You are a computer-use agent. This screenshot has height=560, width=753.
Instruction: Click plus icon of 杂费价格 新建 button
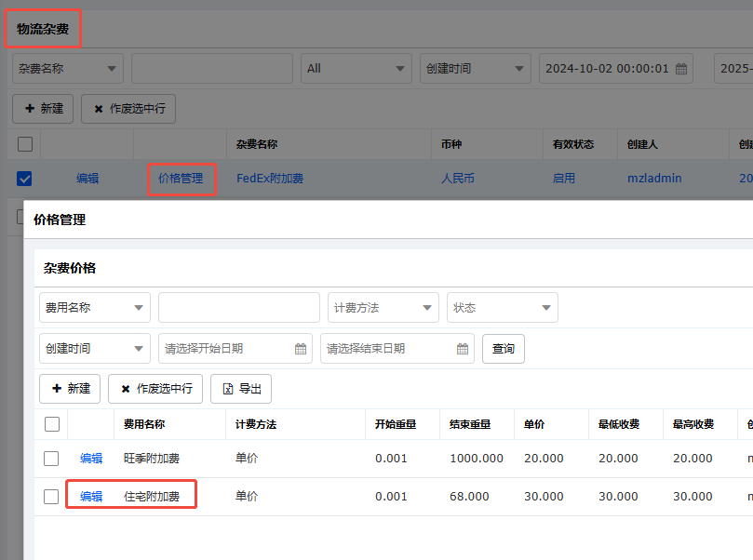[57, 388]
